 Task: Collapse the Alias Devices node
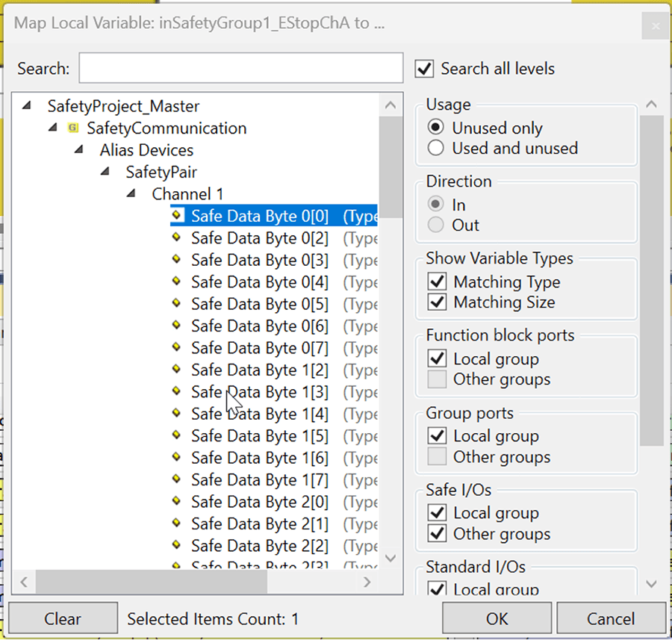79,149
